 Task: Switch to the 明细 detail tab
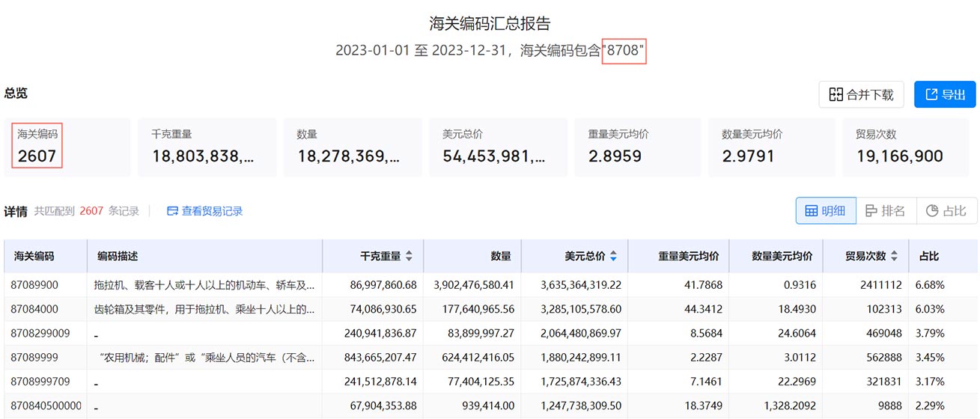pyautogui.click(x=825, y=211)
